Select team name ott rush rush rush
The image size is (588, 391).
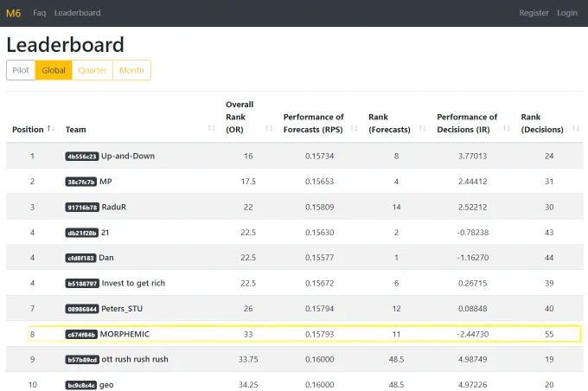coord(135,360)
